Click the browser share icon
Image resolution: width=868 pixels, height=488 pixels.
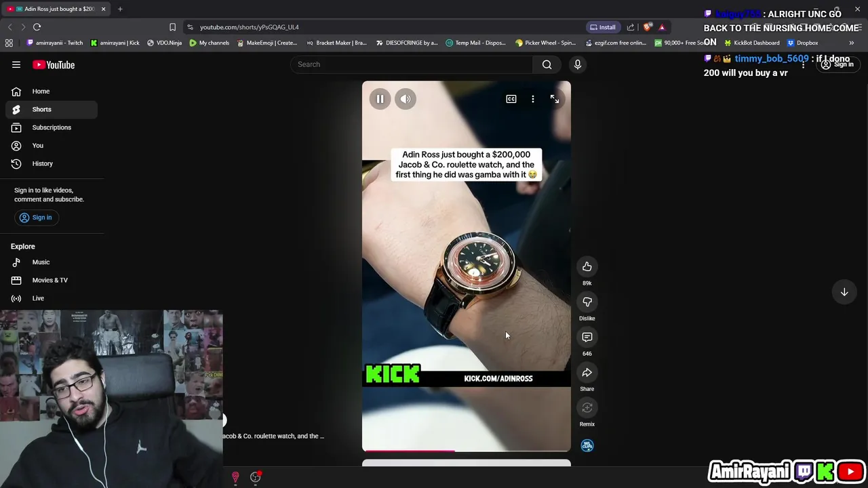(x=631, y=27)
